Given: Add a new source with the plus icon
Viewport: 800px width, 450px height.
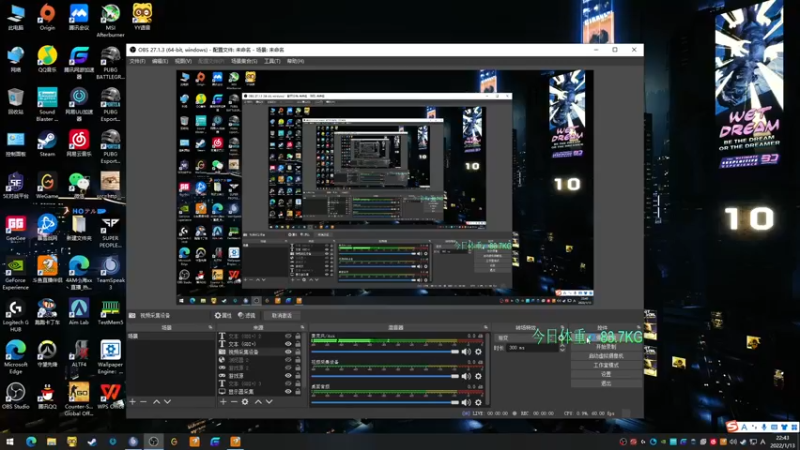Looking at the screenshot, I should pos(222,401).
